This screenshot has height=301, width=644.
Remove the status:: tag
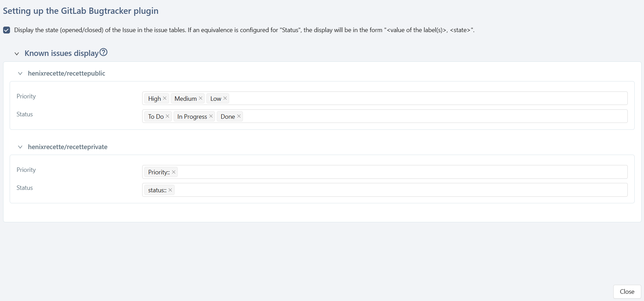170,190
